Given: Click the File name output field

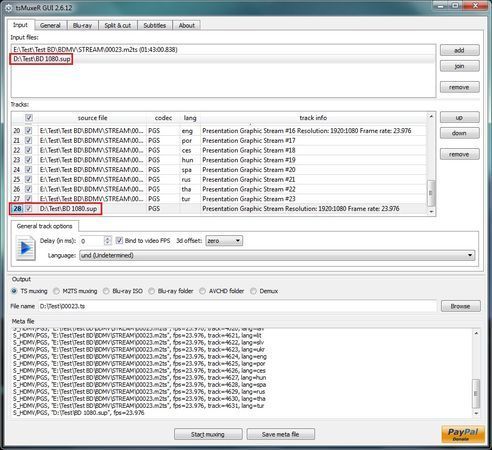Looking at the screenshot, I should [x=237, y=306].
